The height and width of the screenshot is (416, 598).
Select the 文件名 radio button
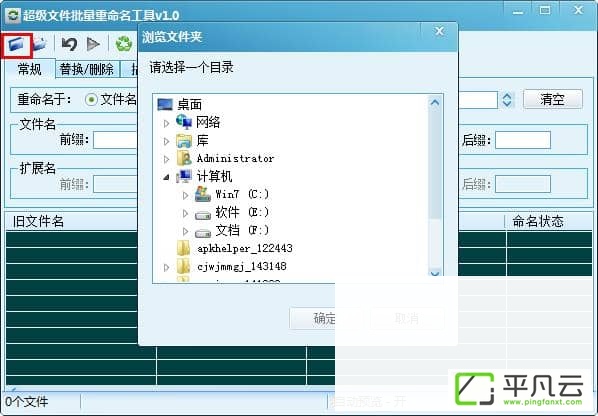click(91, 100)
